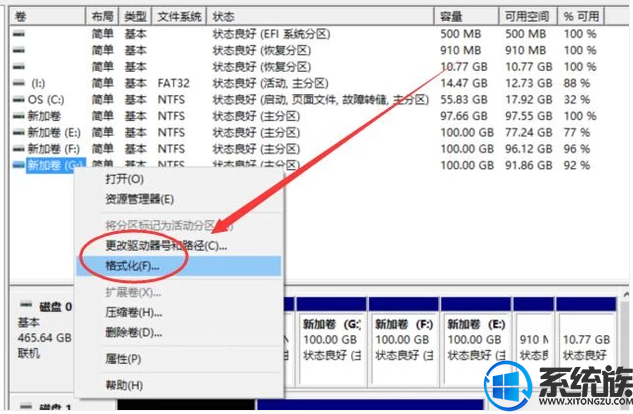Click 帮助(H) in the context menu
This screenshot has width=633, height=414.
point(124,385)
